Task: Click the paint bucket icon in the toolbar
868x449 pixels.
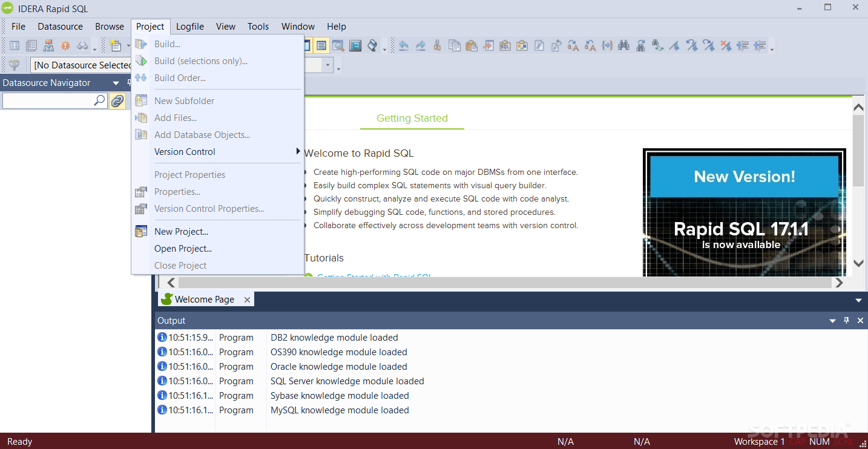Action: tap(372, 45)
